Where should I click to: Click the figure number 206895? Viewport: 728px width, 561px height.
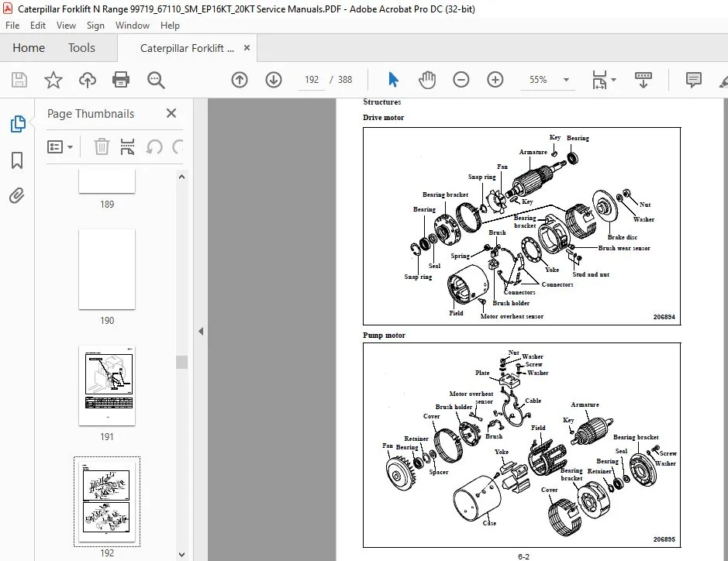664,539
